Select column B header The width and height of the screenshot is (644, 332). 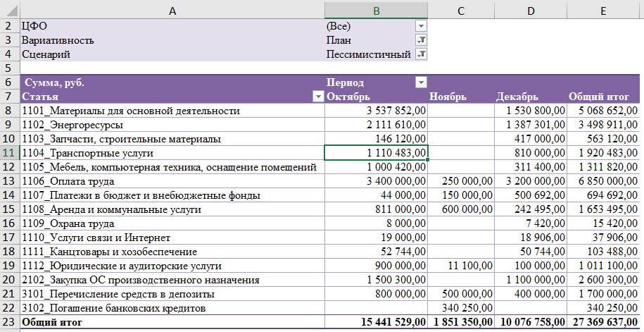[377, 11]
